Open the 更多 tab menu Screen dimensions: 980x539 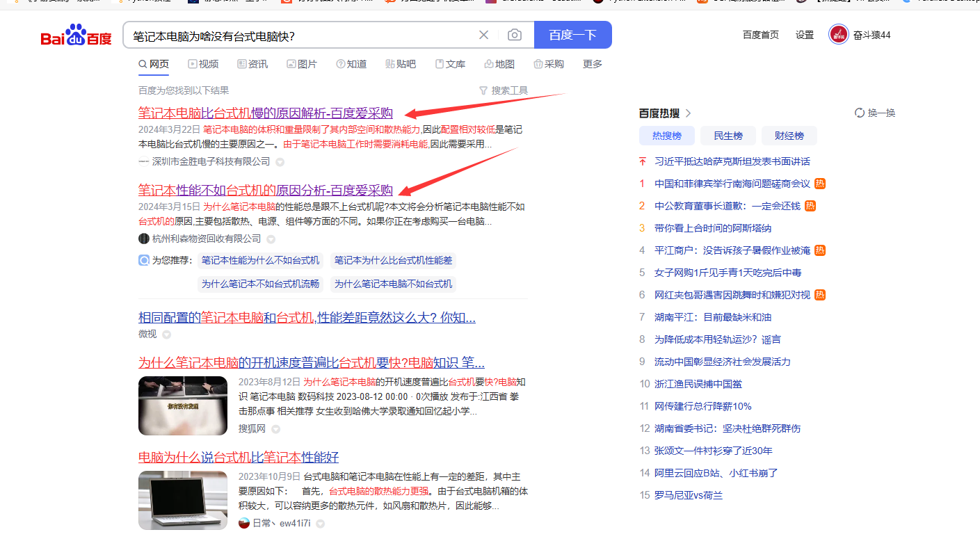(593, 64)
